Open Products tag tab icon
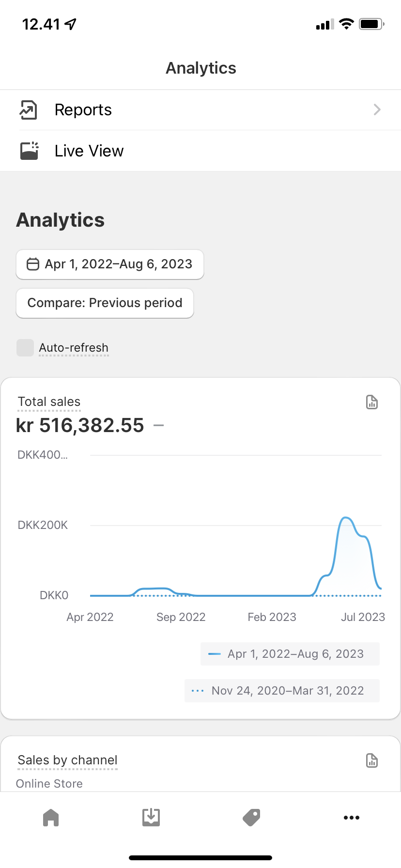 point(251,818)
